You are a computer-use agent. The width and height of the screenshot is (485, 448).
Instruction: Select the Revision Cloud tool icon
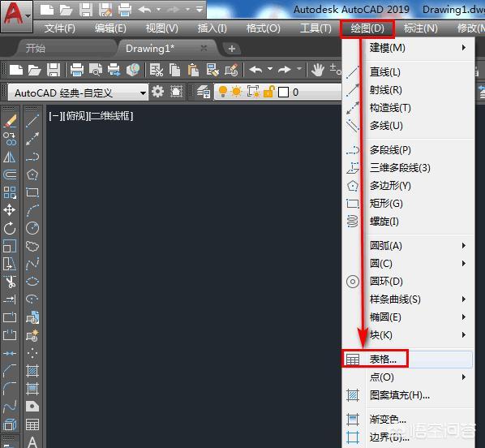tap(32, 246)
